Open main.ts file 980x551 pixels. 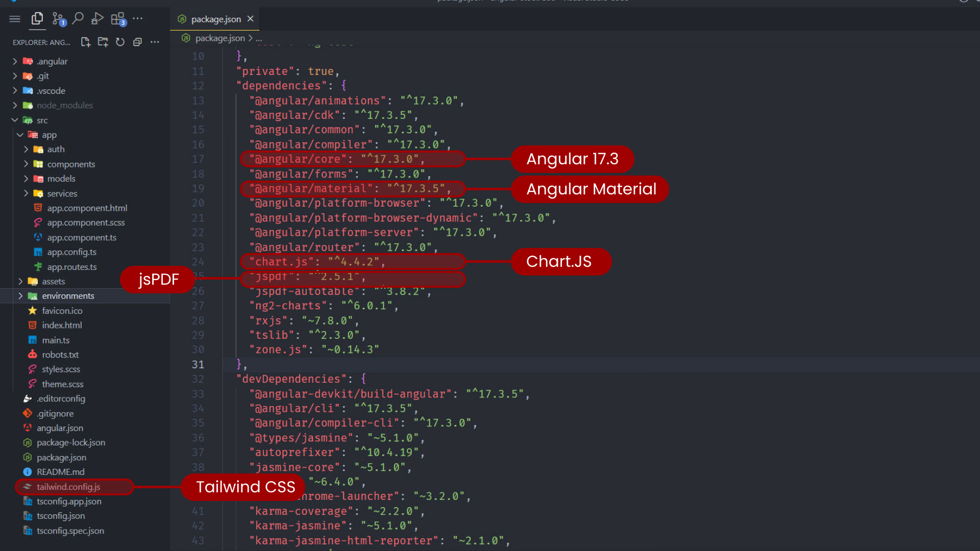56,340
